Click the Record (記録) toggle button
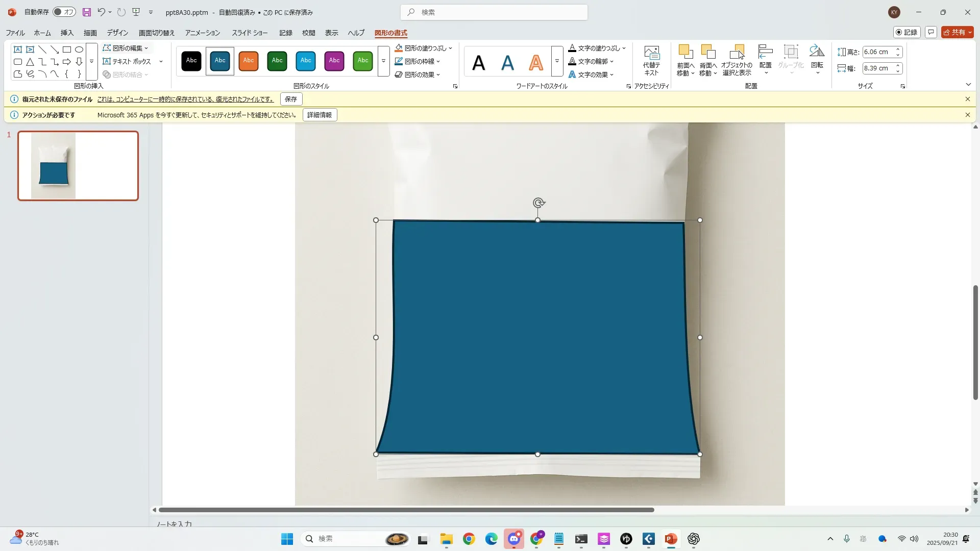 click(906, 32)
